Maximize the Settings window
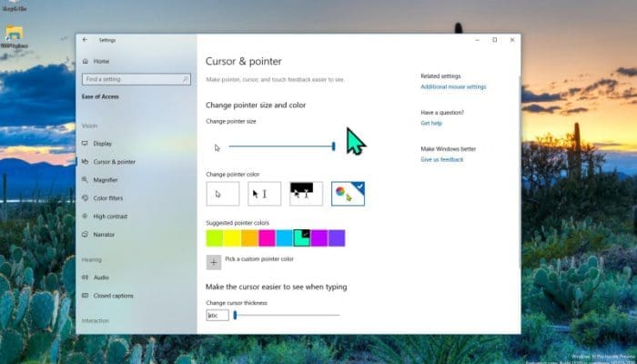 [495, 40]
